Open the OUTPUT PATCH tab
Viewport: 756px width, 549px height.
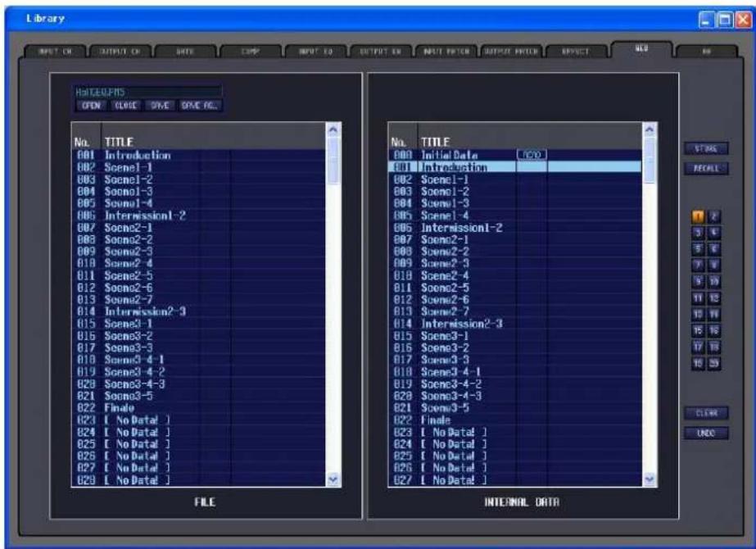pyautogui.click(x=511, y=52)
